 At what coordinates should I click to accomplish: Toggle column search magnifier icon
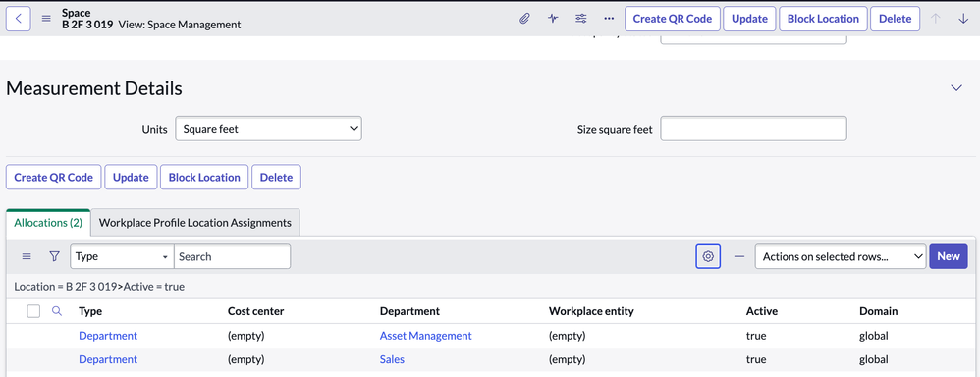pyautogui.click(x=57, y=310)
